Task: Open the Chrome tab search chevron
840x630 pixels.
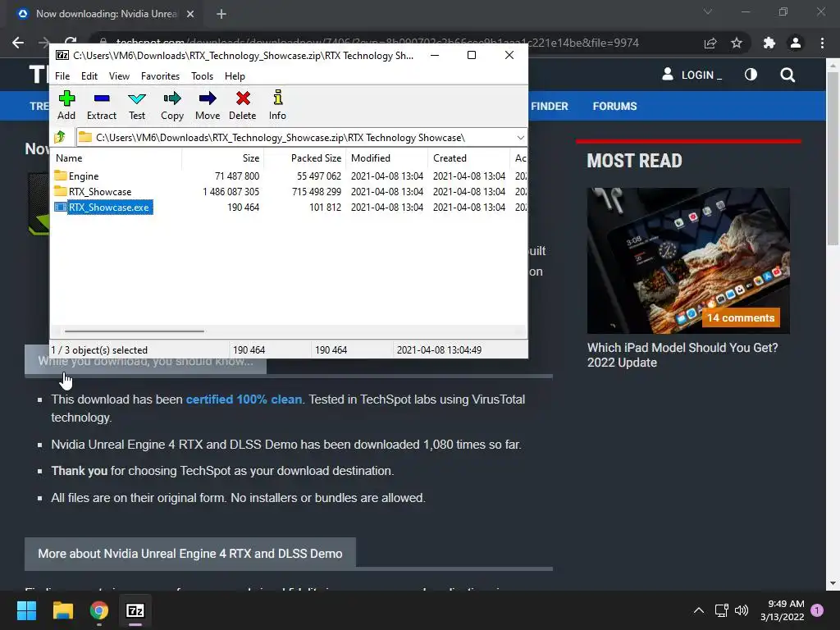Action: tap(708, 11)
